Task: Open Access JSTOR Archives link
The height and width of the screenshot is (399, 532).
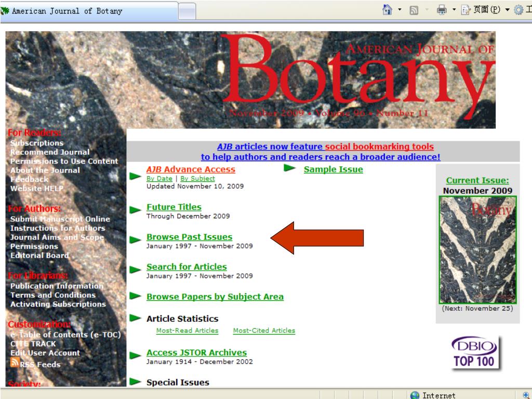Action: (x=196, y=353)
